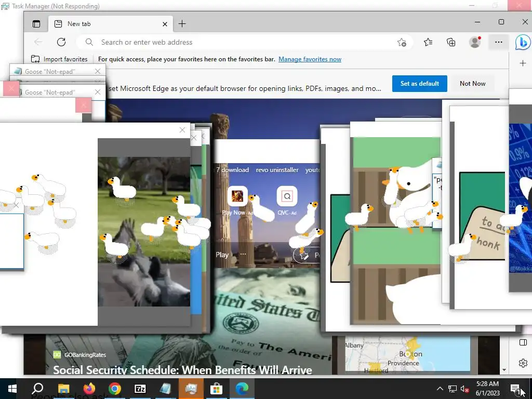Launch Google Chrome from the taskbar
532x399 pixels.
[115, 389]
